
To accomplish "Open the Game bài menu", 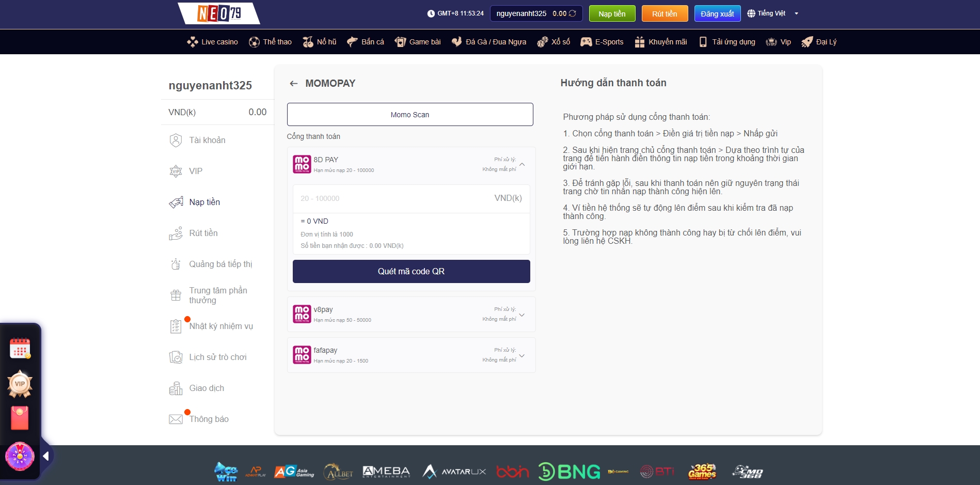I will tap(417, 42).
